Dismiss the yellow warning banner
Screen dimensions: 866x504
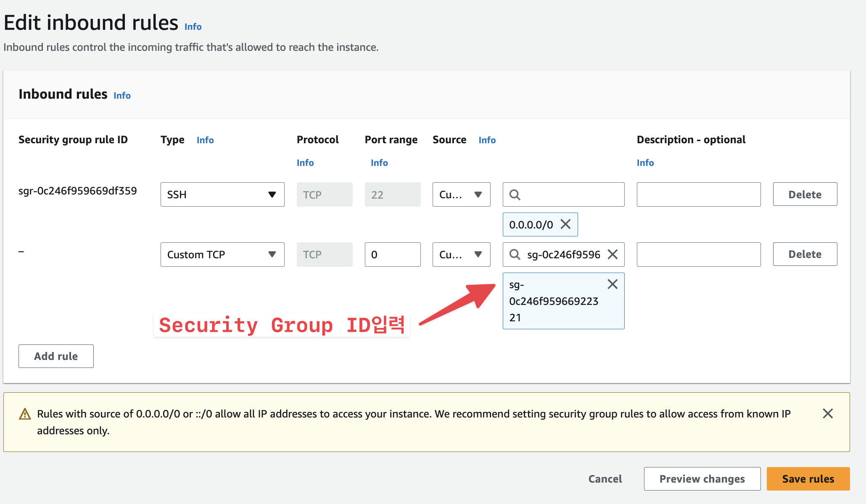coord(827,414)
